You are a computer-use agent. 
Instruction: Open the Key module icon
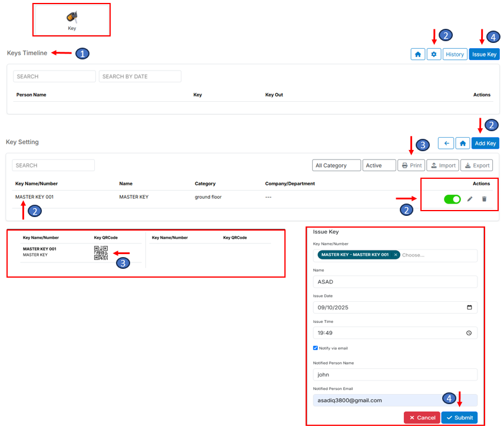(72, 19)
